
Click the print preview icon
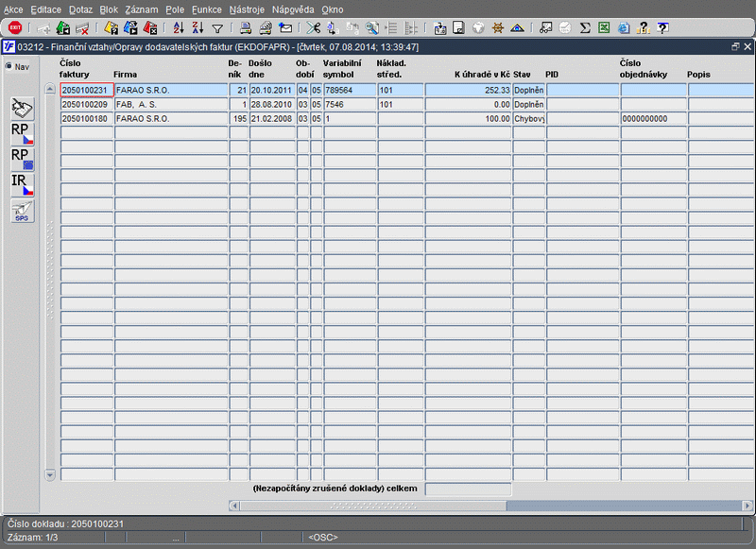point(266,28)
